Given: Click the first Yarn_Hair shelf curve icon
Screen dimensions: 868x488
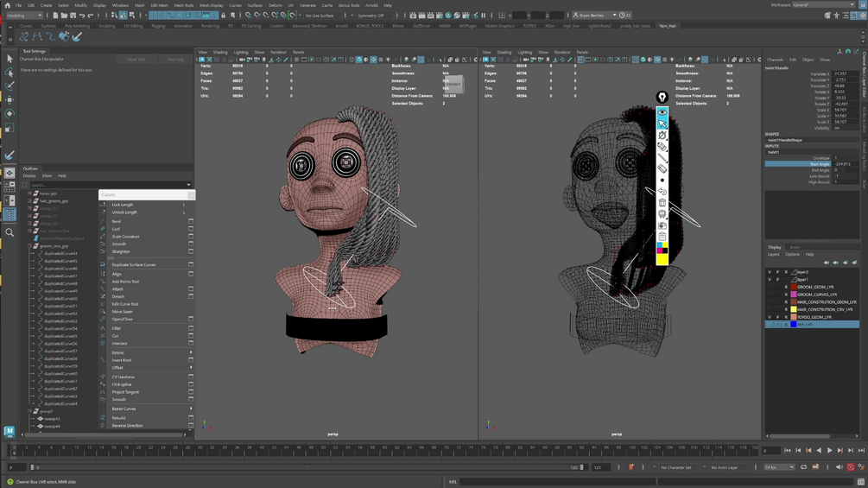Looking at the screenshot, I should 24,37.
